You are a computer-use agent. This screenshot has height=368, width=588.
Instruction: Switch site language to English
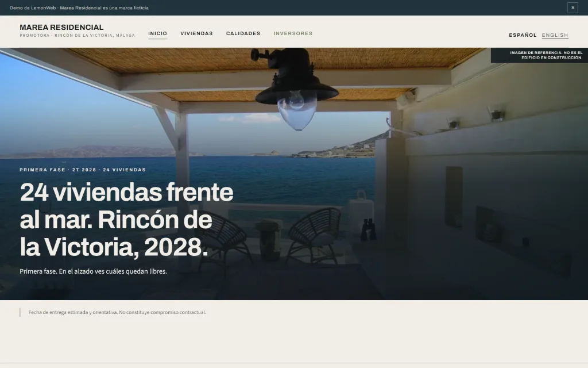point(555,35)
